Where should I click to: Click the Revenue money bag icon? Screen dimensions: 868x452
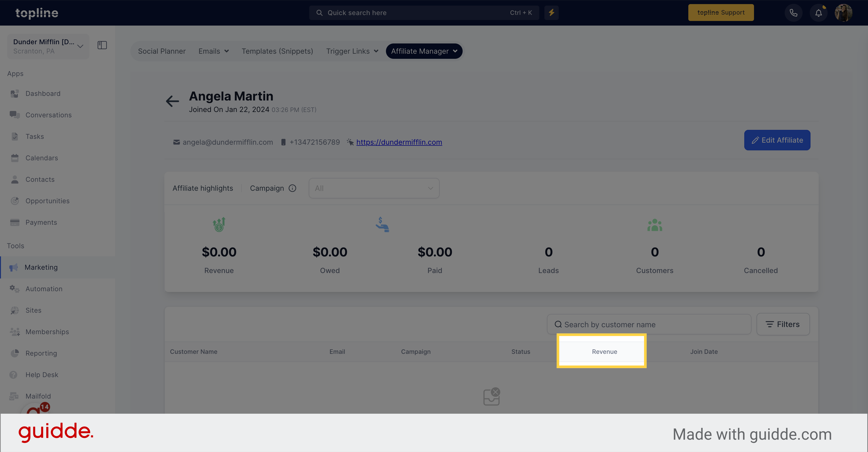[x=219, y=224]
